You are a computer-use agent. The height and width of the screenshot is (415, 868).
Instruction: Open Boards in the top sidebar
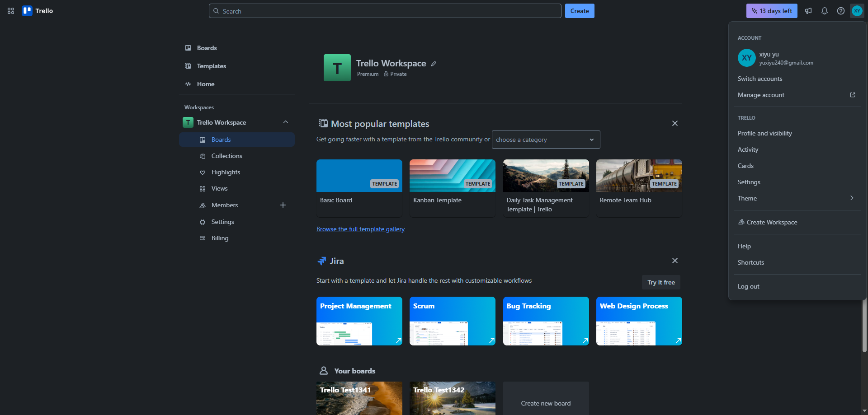(237, 48)
